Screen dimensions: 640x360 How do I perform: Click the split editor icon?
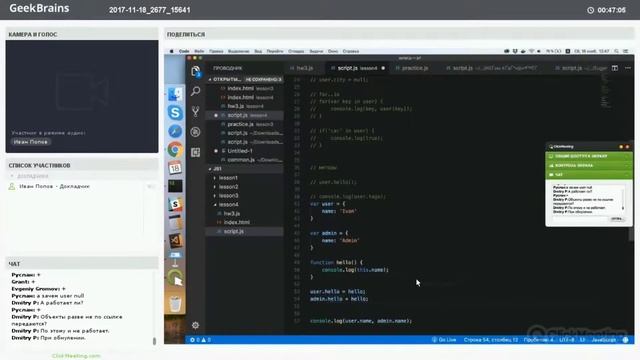tap(615, 68)
